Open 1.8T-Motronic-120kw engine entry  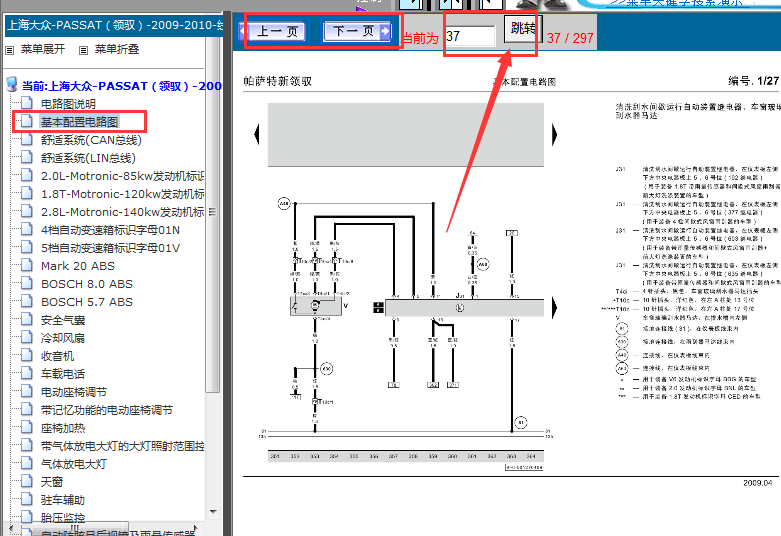[123, 194]
